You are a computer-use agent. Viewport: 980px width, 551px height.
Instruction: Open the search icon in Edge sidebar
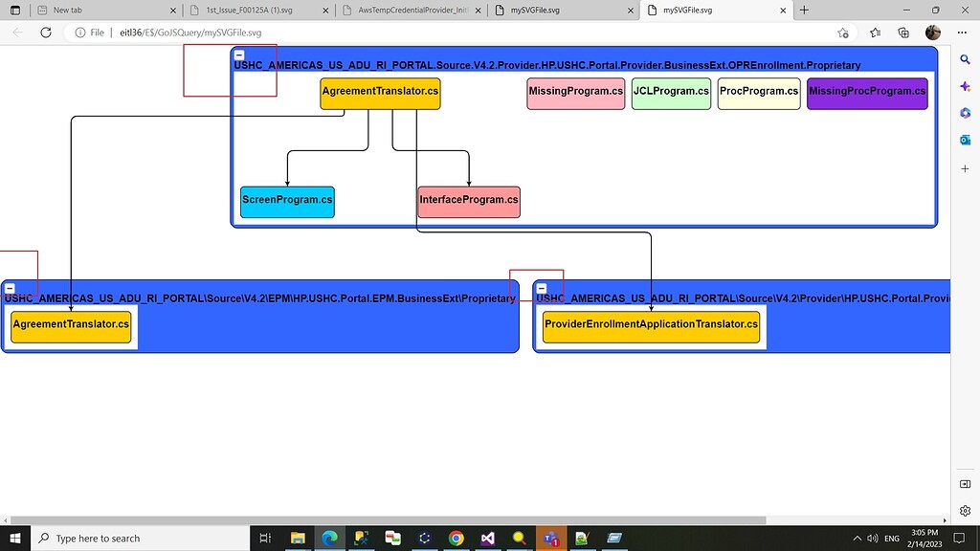click(965, 59)
